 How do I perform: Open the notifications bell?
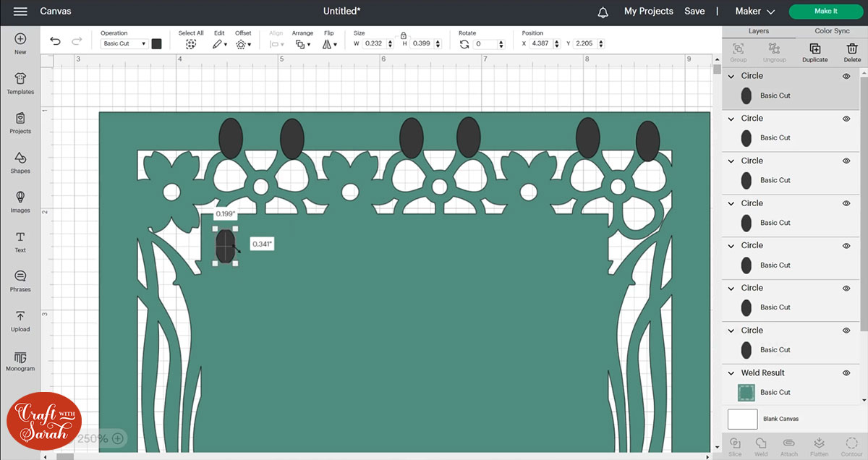click(603, 12)
